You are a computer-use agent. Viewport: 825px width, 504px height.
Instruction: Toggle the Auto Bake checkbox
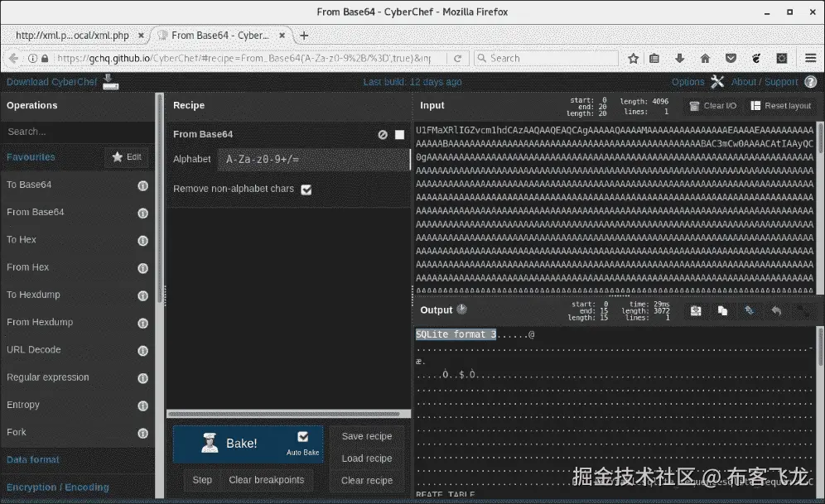pyautogui.click(x=303, y=437)
